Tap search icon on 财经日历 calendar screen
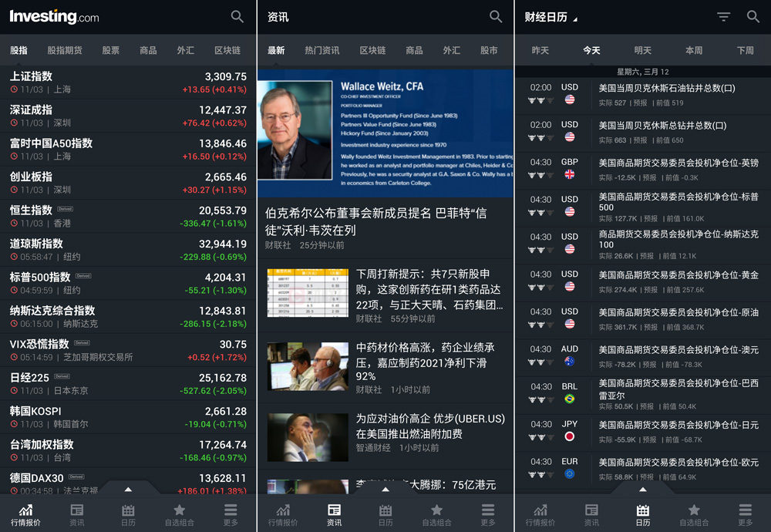This screenshot has width=771, height=532. (x=752, y=17)
